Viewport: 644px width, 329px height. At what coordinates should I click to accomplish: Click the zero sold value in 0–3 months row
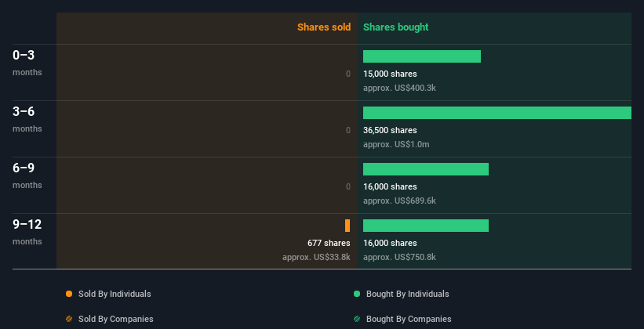coord(348,74)
